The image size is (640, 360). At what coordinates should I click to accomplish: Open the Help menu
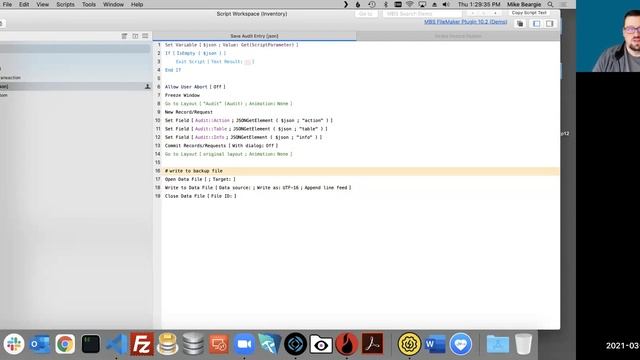click(x=137, y=4)
